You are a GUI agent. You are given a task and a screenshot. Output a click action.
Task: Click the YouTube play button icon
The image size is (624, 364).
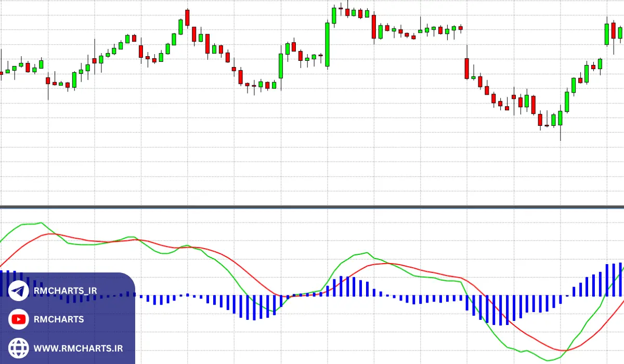[19, 319]
